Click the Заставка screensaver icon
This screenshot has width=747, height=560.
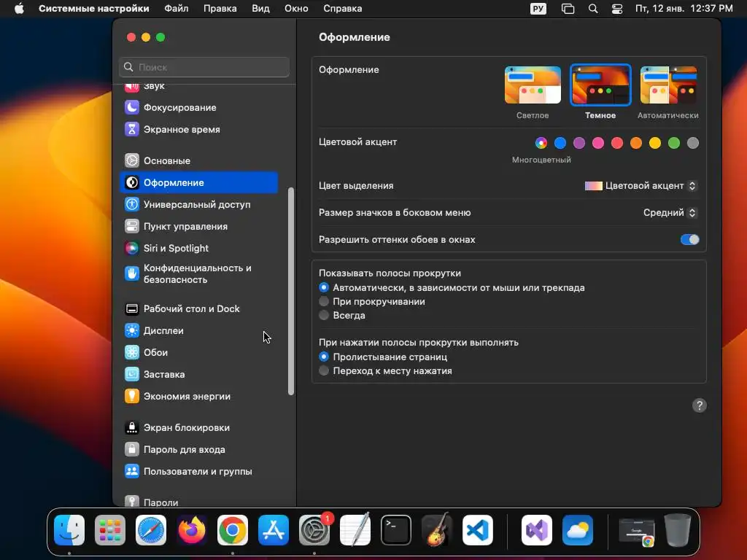pos(132,375)
